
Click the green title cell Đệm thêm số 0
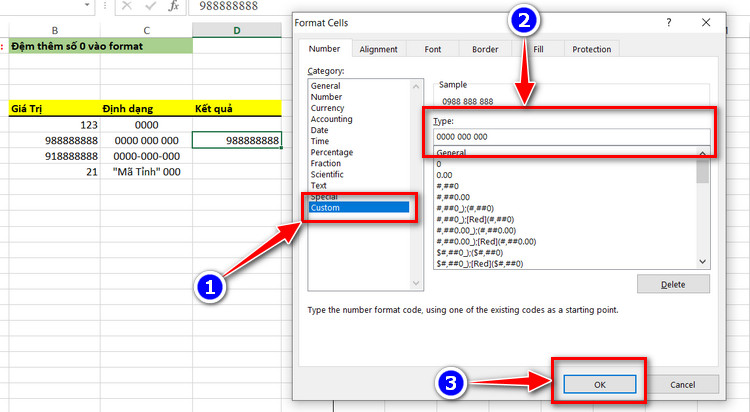[100, 46]
